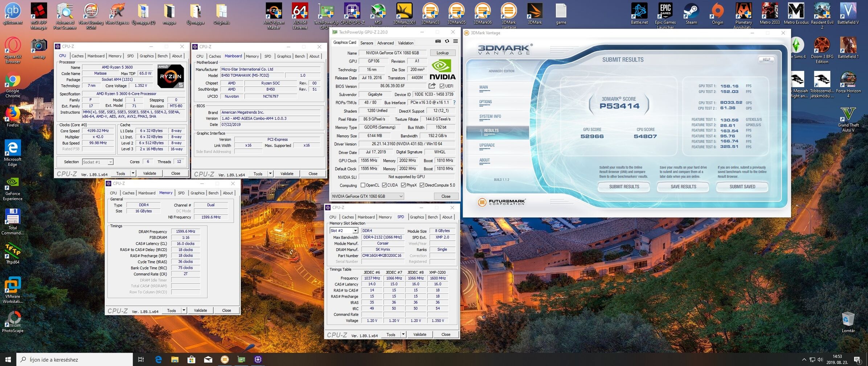Switch to the Sensors tab in GPU-Z
868x366 pixels.
pos(367,43)
